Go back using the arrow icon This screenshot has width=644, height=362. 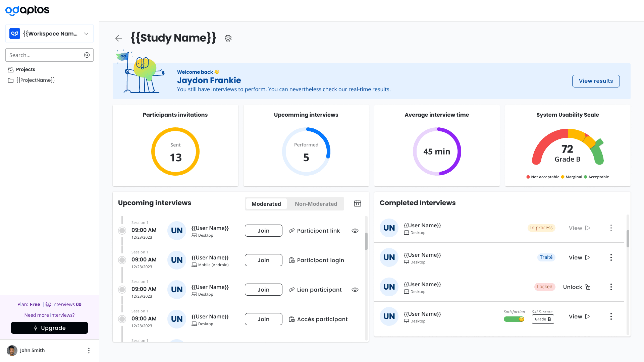tap(118, 38)
